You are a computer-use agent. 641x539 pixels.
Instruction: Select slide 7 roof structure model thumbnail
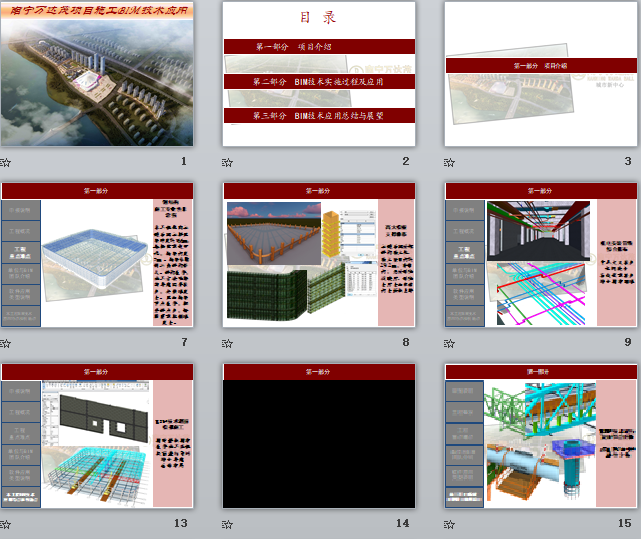click(x=97, y=255)
